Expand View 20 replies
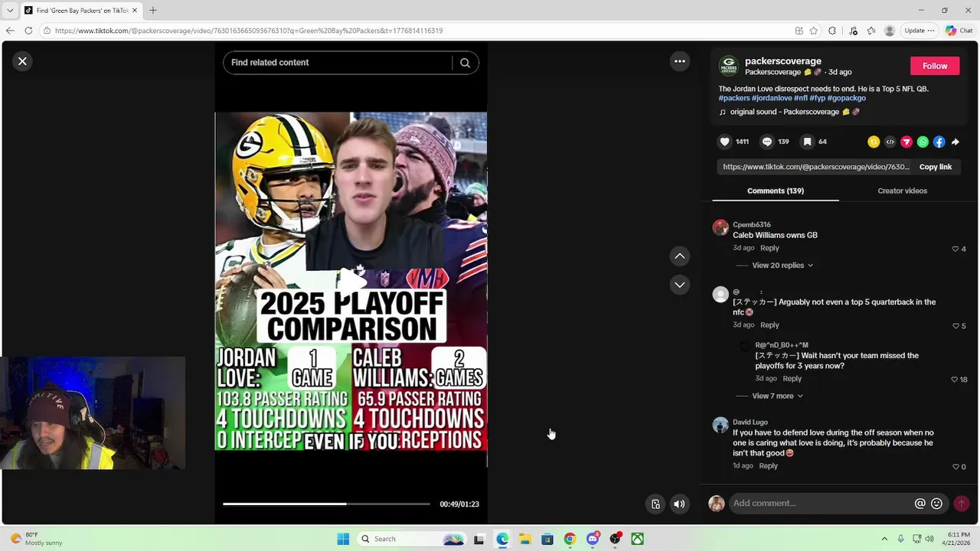The image size is (980, 551). (782, 266)
